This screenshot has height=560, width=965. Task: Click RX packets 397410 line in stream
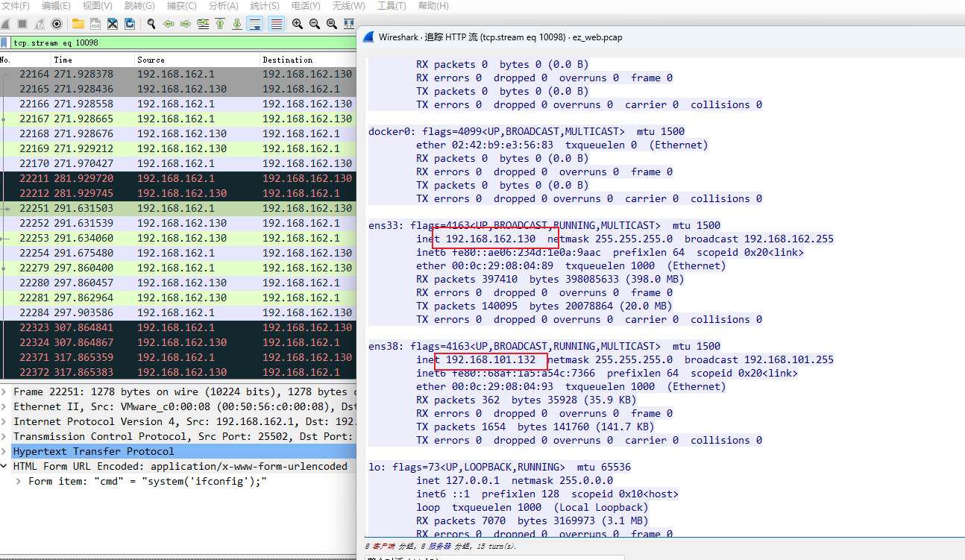click(x=550, y=279)
